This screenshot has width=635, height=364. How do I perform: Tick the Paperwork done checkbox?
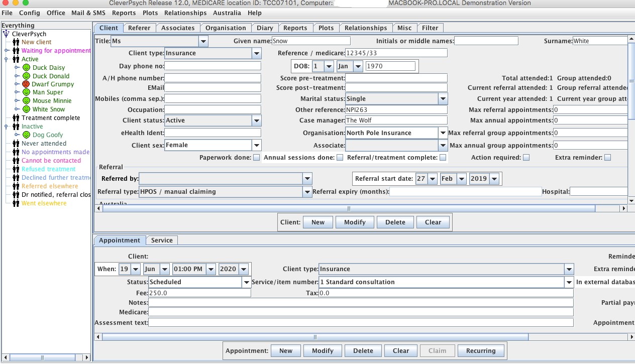point(257,158)
